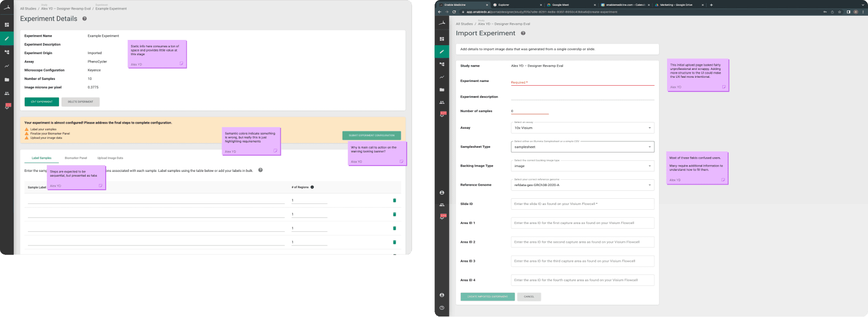The width and height of the screenshot is (868, 317).
Task: Click Submit Experiment Configuration button
Action: coord(371,135)
